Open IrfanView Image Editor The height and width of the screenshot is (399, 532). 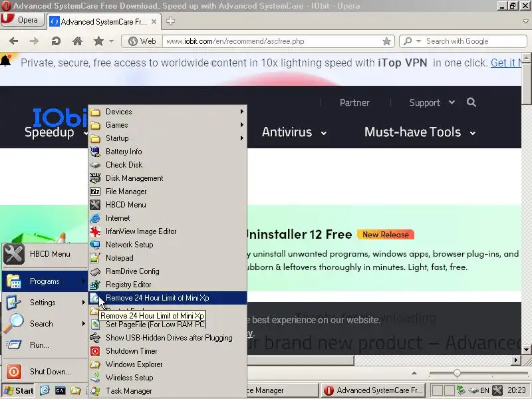[168, 231]
